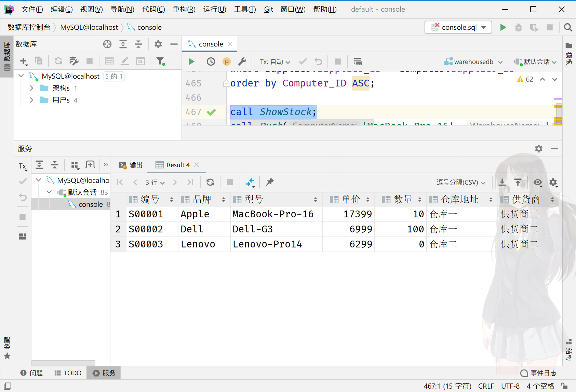Reload the result table page
Image resolution: width=576 pixels, height=392 pixels.
(210, 182)
